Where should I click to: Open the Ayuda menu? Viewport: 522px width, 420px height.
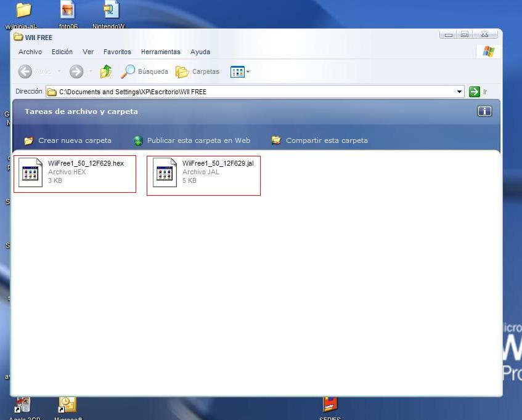(200, 52)
